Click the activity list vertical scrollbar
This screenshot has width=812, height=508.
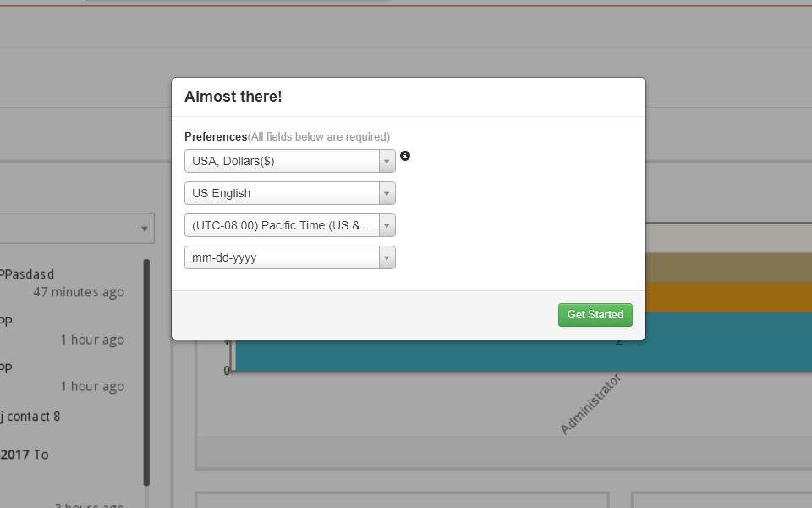pos(146,373)
